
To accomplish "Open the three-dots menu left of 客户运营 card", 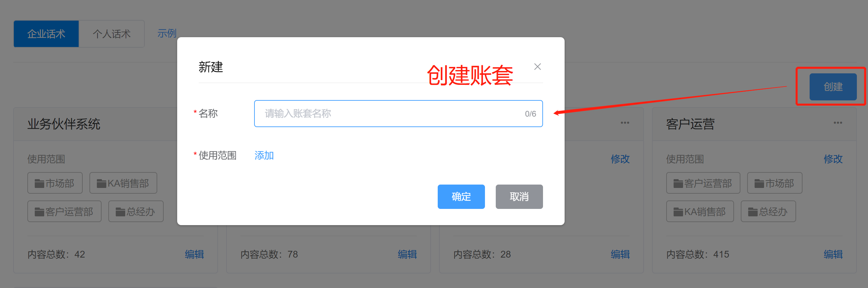I will point(625,123).
